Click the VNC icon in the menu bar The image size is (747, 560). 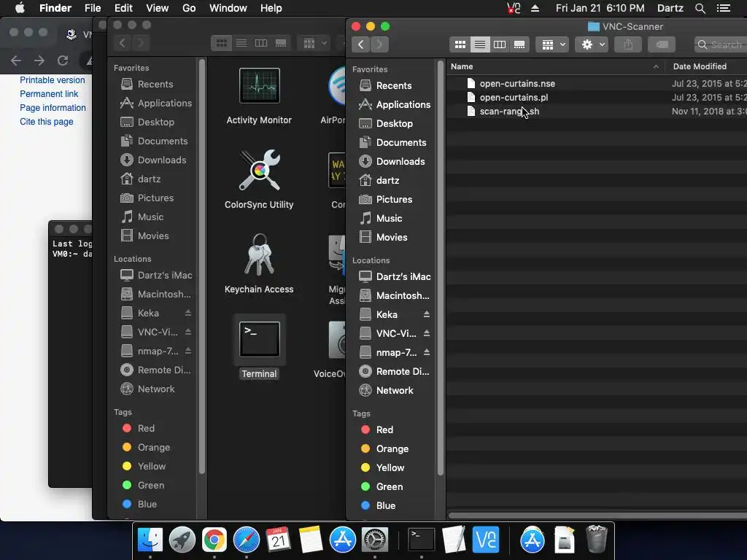coord(514,8)
